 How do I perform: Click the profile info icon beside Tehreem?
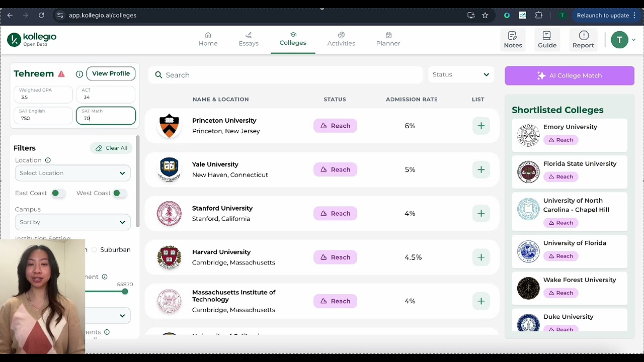click(x=79, y=74)
